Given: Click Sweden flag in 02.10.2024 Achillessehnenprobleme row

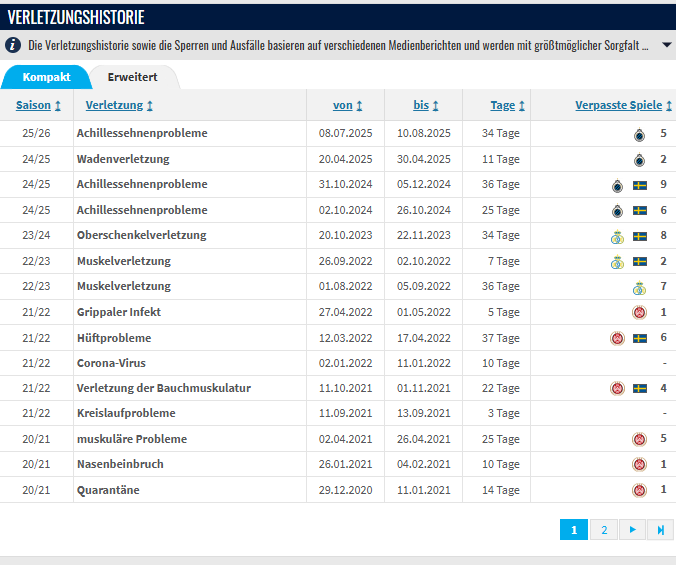Looking at the screenshot, I should point(640,211).
